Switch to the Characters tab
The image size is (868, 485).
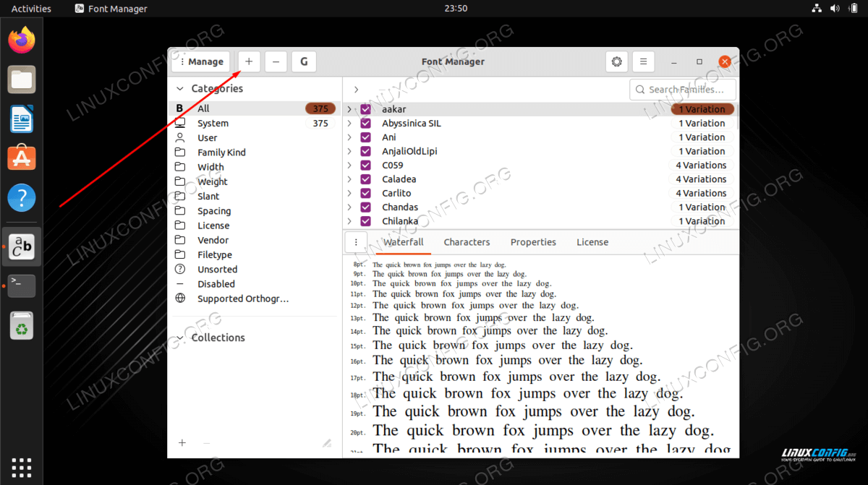coord(467,242)
